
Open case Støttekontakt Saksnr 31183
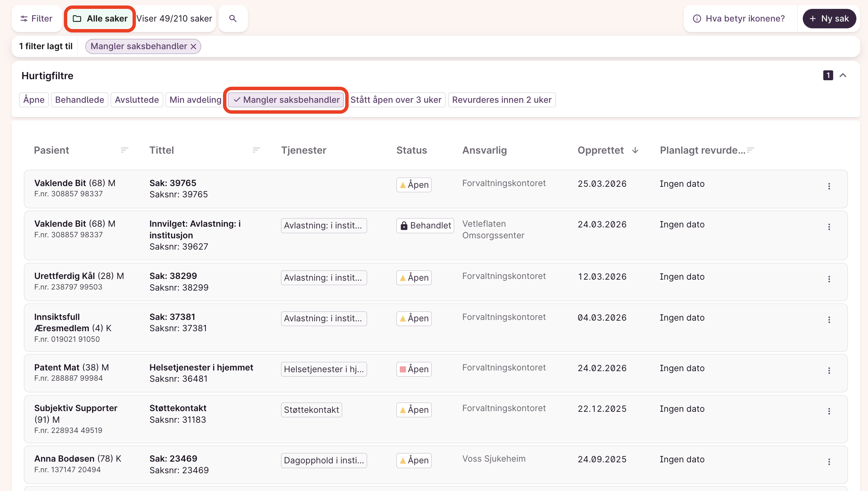[x=178, y=408]
